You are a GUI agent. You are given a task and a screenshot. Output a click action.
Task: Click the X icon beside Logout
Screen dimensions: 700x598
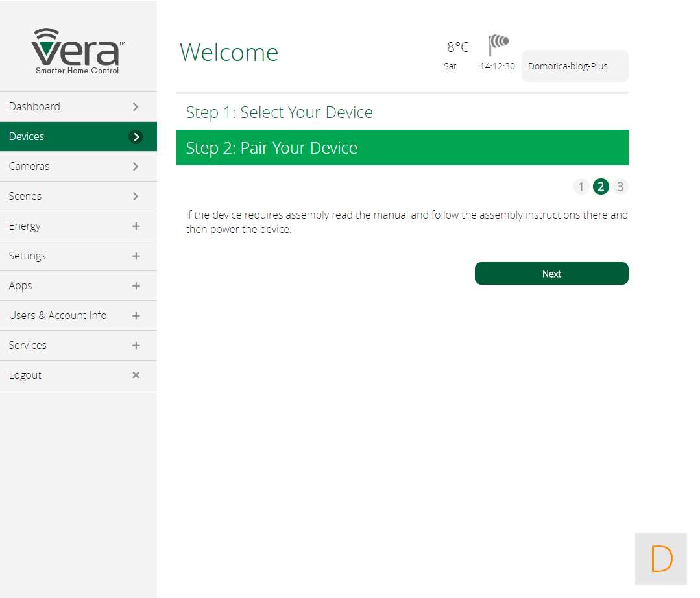(x=136, y=375)
